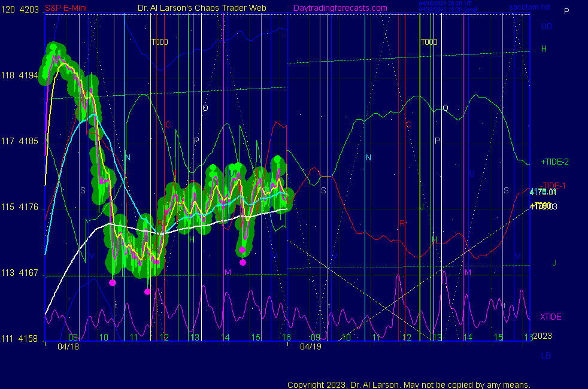Click the white O marker in 04/18 session
The height and width of the screenshot is (389, 588).
tap(205, 108)
